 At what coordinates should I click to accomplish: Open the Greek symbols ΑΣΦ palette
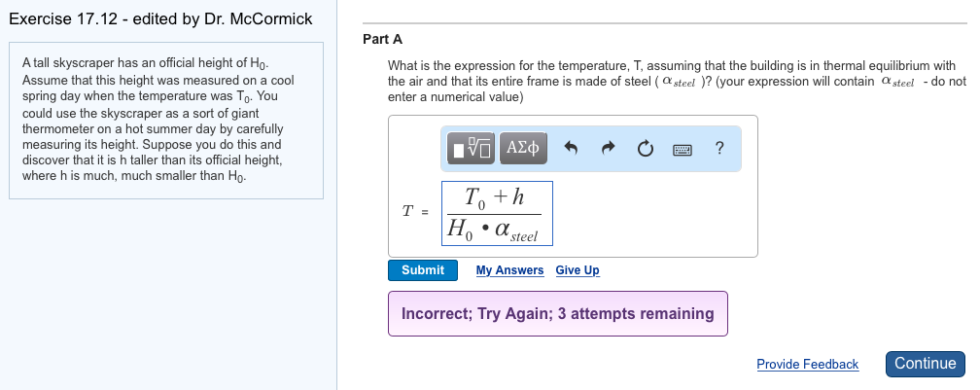click(x=523, y=148)
